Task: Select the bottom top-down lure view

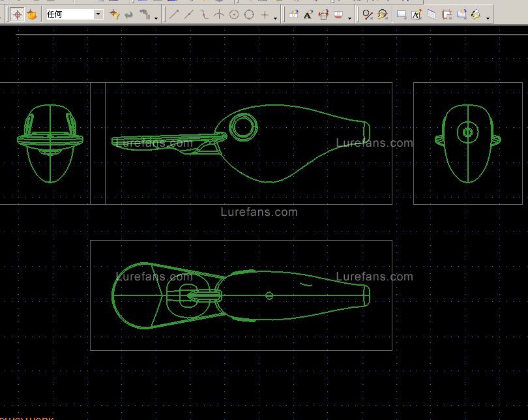Action: point(241,295)
